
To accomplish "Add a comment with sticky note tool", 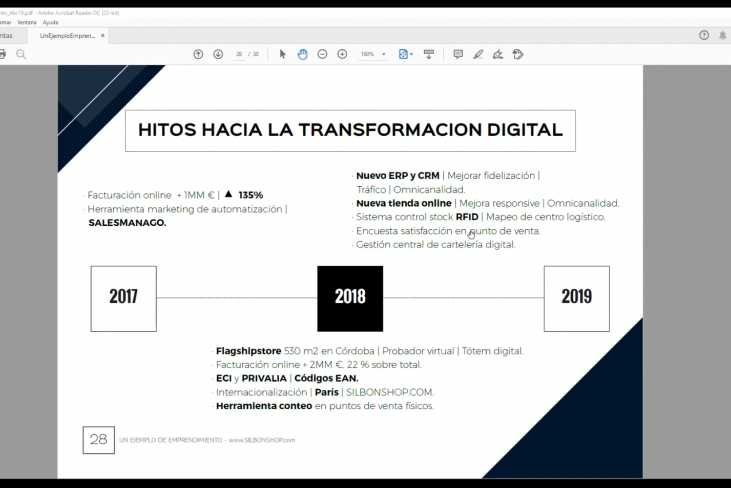I will [x=458, y=54].
